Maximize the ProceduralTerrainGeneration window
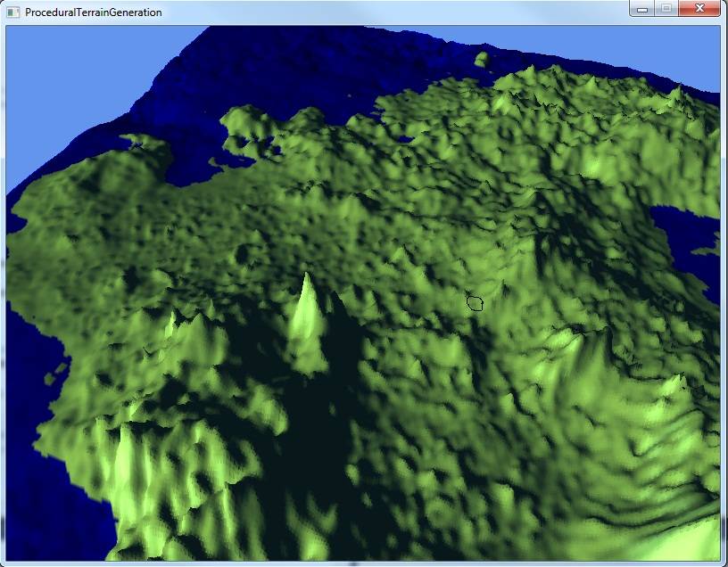This screenshot has width=728, height=567. (x=666, y=9)
